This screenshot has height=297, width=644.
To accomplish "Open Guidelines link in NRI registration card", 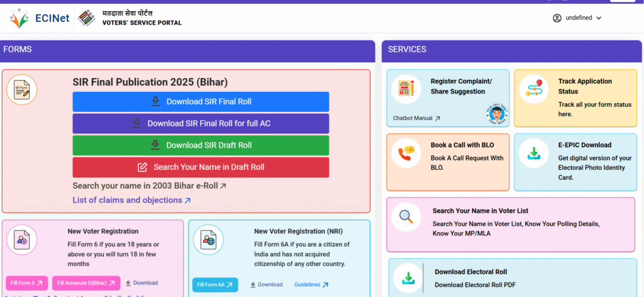I will (x=311, y=284).
